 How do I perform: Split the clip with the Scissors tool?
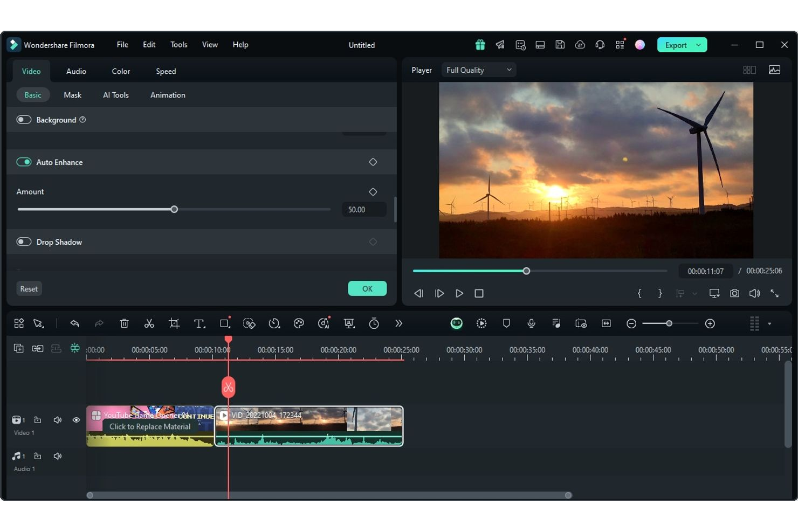tap(149, 323)
